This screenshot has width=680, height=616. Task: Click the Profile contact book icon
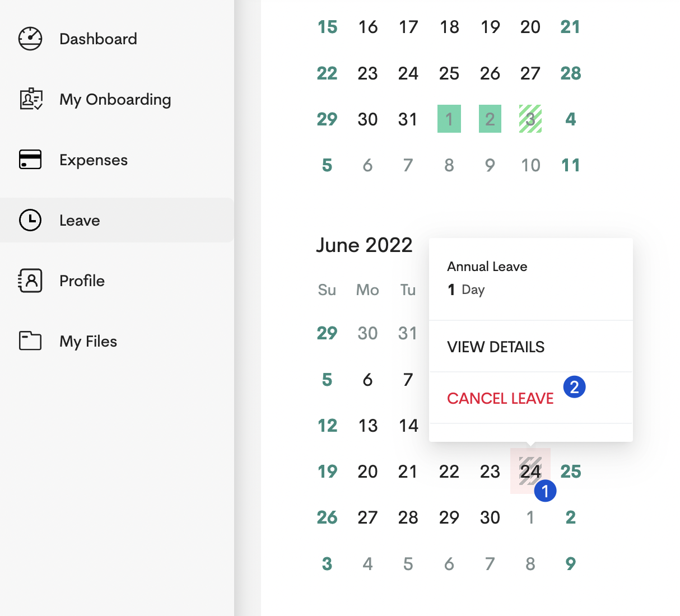pos(30,281)
